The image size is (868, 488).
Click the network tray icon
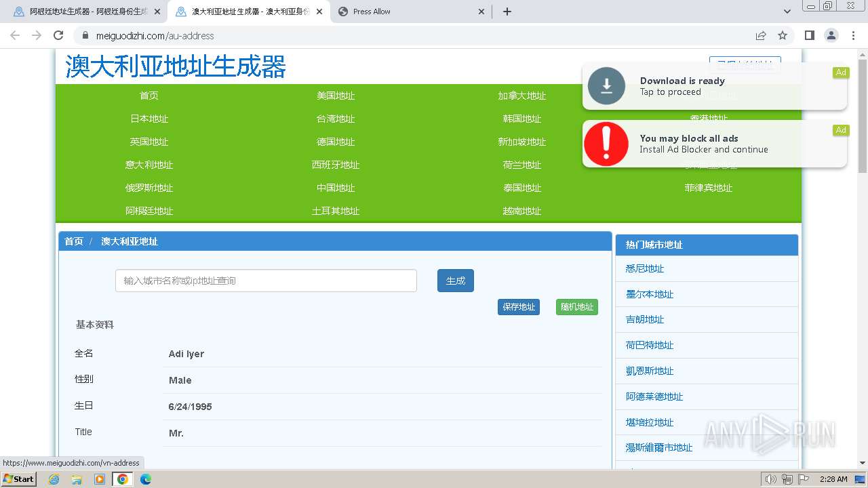[x=787, y=479]
